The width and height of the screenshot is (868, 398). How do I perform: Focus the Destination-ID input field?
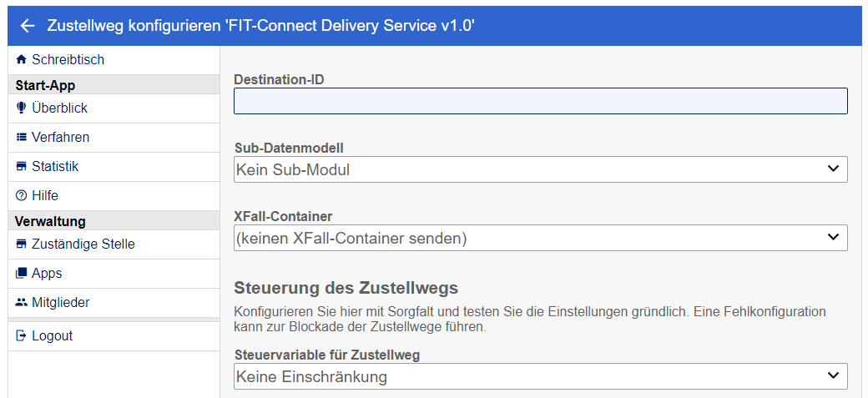(540, 101)
